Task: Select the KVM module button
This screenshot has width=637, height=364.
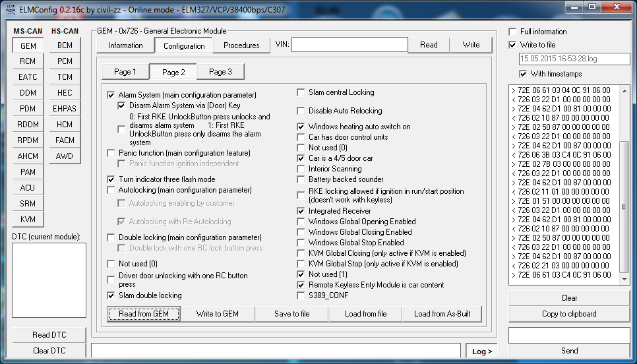Action: pyautogui.click(x=28, y=220)
